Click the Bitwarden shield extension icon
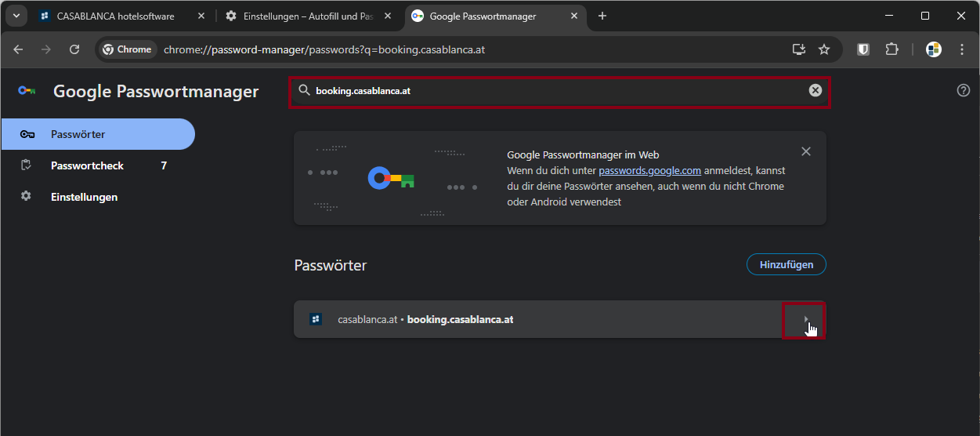Viewport: 980px width, 436px height. point(862,49)
